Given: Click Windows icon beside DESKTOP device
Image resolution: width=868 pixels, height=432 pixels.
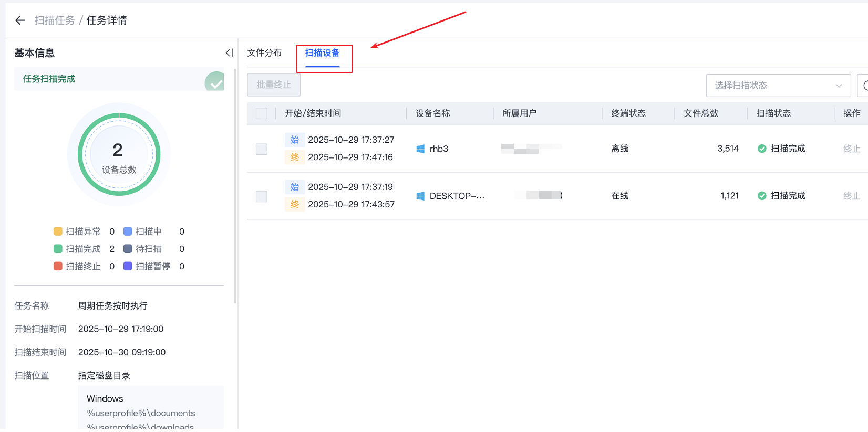Looking at the screenshot, I should coord(420,196).
